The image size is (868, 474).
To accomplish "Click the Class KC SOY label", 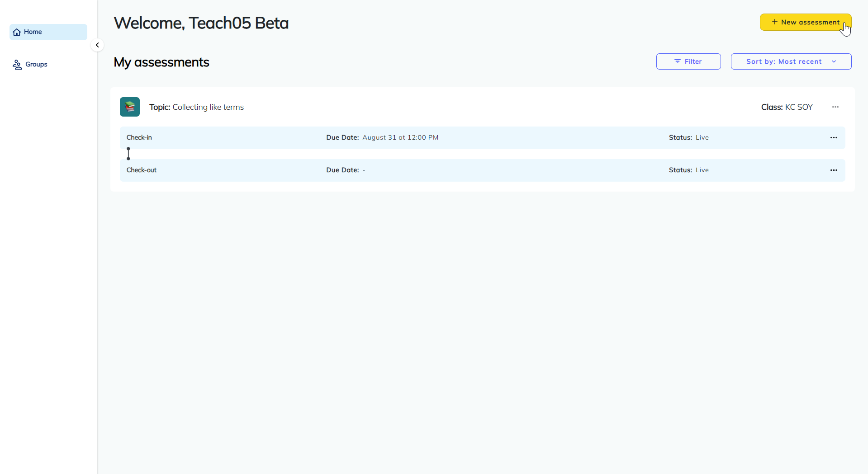I will pos(787,107).
